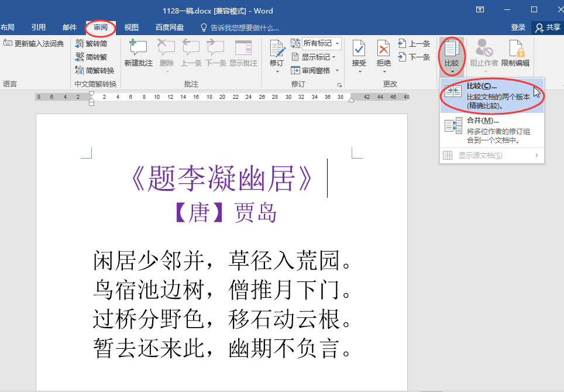Click 显示源文档(S) submenu entry
564x392 pixels.
(x=491, y=156)
